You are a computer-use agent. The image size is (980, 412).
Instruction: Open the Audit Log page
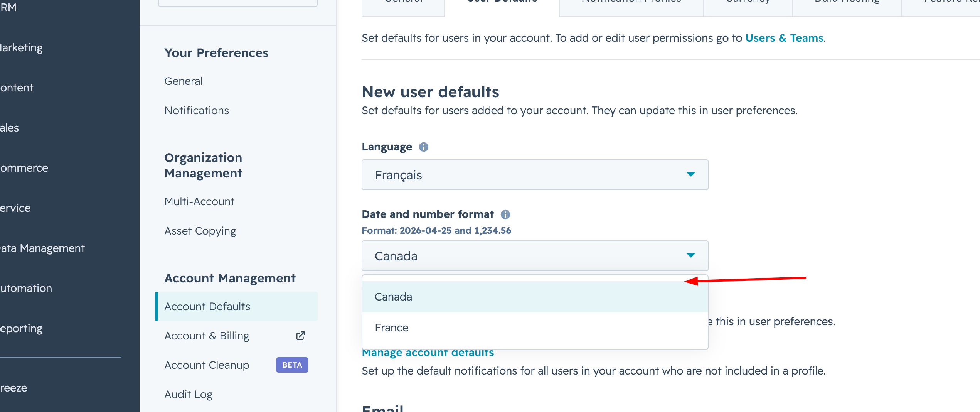tap(188, 394)
